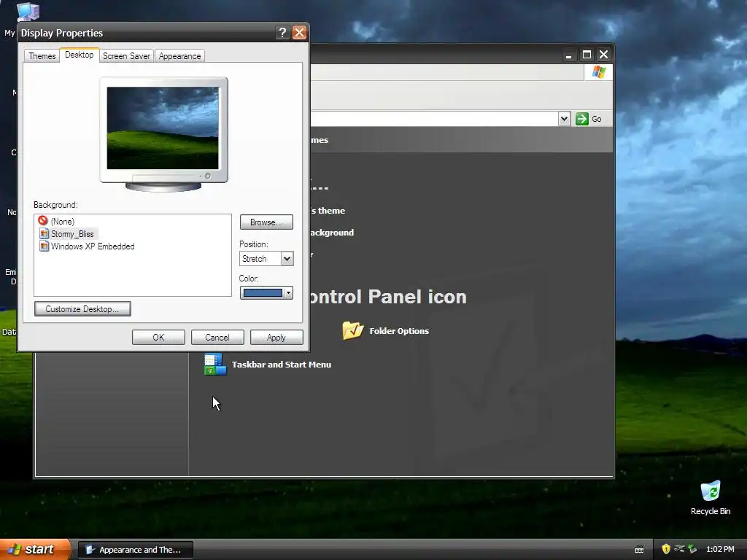This screenshot has height=560, width=747.
Task: Click the blue desktop color swatch
Action: (x=263, y=293)
